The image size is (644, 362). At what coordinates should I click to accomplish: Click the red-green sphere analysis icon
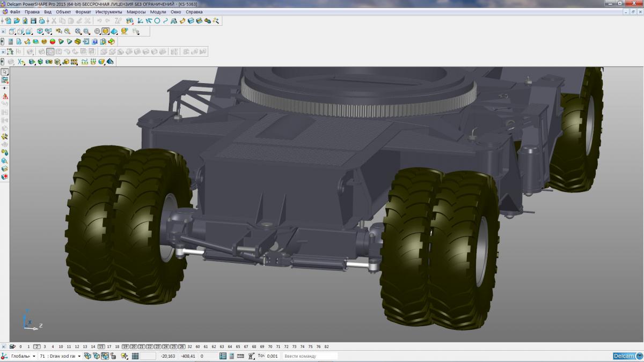point(53,41)
